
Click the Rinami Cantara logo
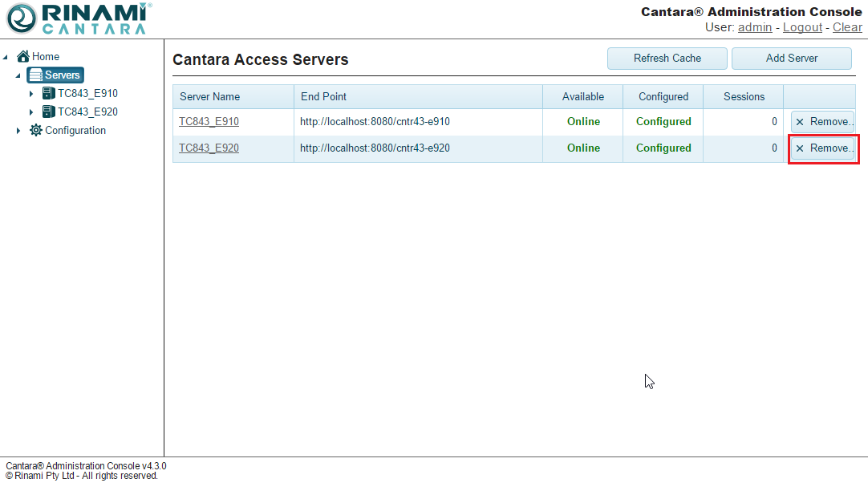[77, 18]
